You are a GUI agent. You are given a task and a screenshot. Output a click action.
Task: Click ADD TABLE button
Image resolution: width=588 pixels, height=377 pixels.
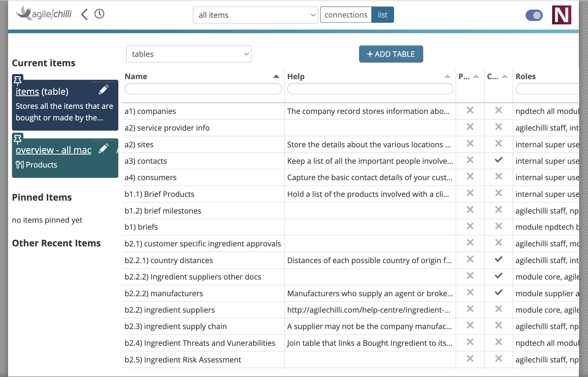coord(391,54)
